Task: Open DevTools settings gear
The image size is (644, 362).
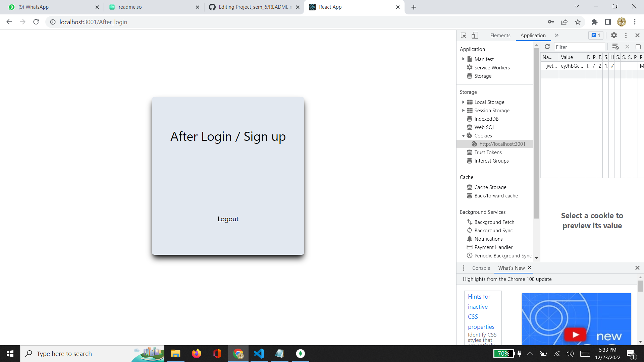Action: tap(614, 35)
